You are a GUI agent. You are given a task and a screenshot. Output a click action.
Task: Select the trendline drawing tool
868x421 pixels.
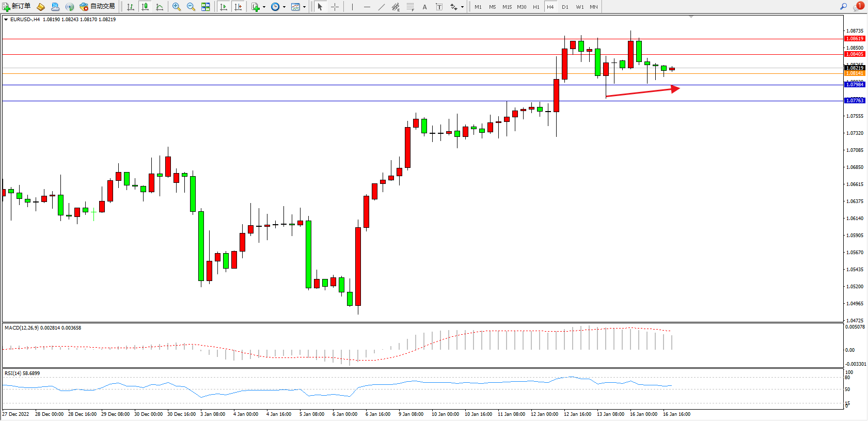point(381,7)
